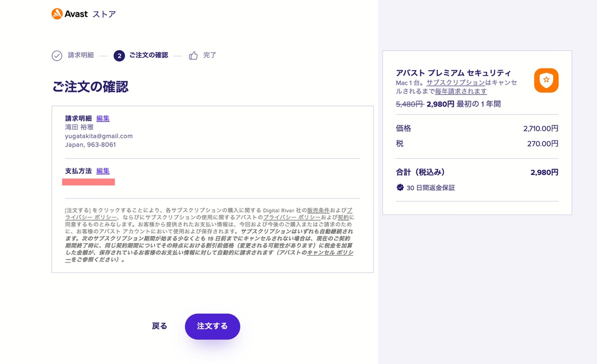Click the 30-day guarantee badge icon
Screen dimensions: 597x364
[x=400, y=187]
